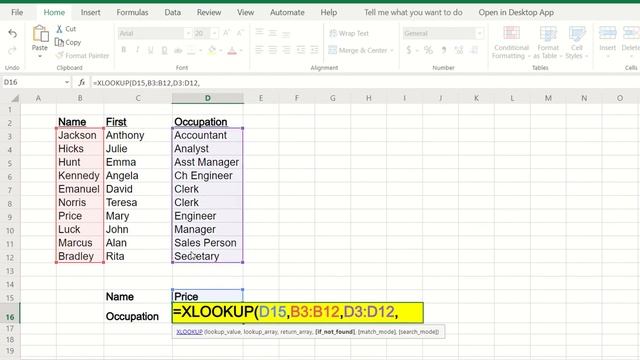Click the Name Box showing D16

click(32, 82)
